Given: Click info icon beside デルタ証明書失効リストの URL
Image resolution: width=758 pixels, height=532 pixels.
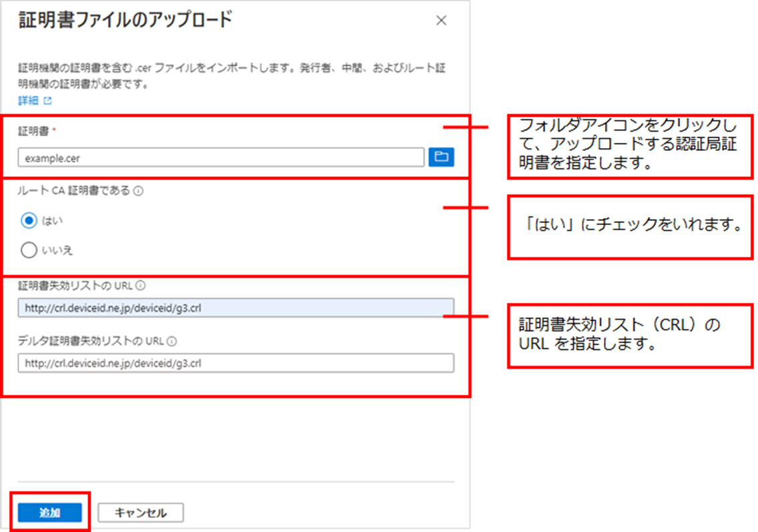Looking at the screenshot, I should [x=171, y=342].
